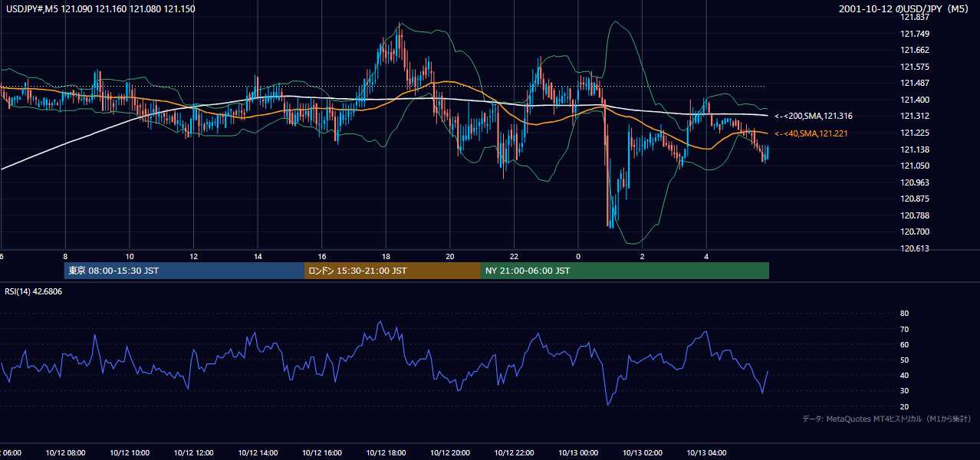Click price axis value 120.700
980x460 pixels.
[915, 232]
